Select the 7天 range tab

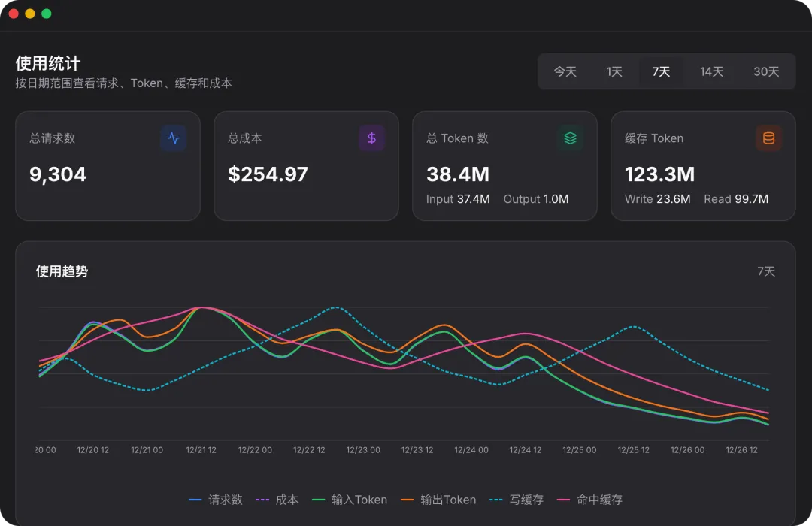pyautogui.click(x=661, y=71)
